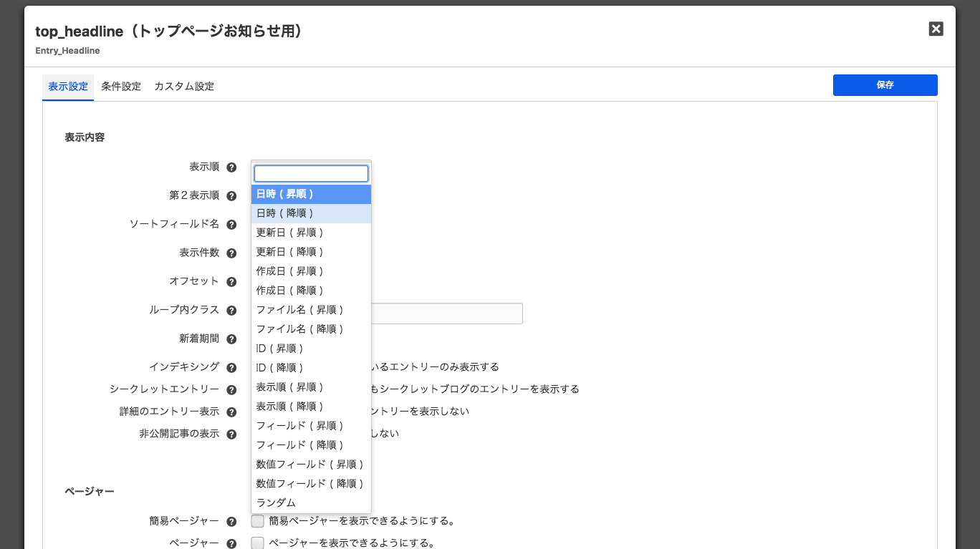Close the top_headline dialog

pyautogui.click(x=936, y=29)
